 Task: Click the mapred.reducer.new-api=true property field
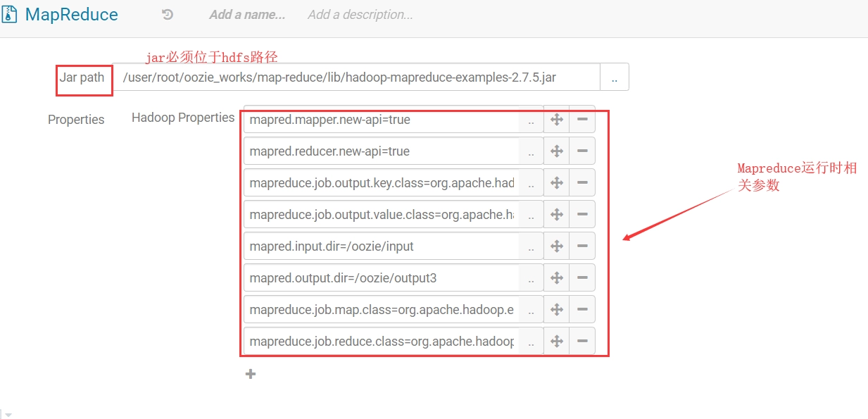pos(381,151)
